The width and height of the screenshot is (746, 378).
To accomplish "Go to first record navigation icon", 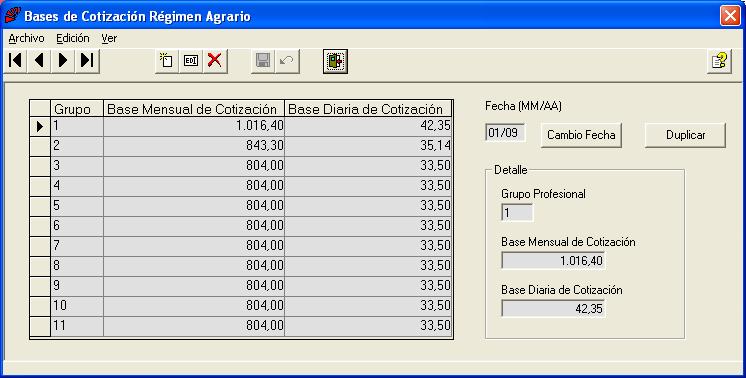I will (x=15, y=60).
